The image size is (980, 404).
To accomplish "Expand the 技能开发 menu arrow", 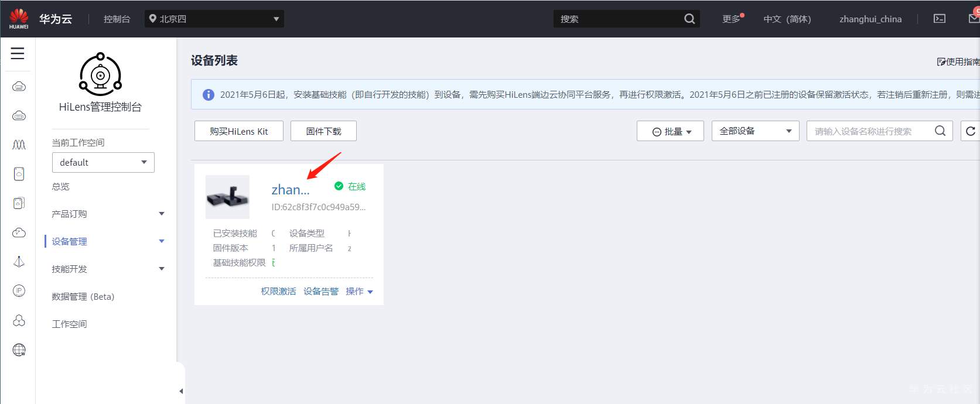I will tap(162, 269).
